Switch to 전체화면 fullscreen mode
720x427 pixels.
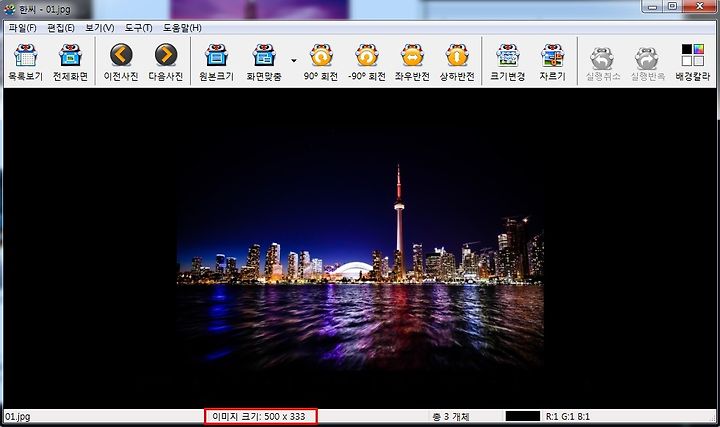tap(70, 62)
